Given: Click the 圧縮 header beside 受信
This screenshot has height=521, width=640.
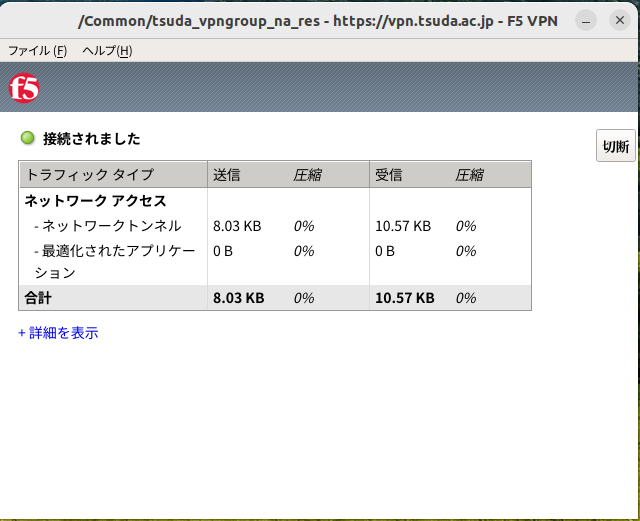Looking at the screenshot, I should pyautogui.click(x=470, y=174).
